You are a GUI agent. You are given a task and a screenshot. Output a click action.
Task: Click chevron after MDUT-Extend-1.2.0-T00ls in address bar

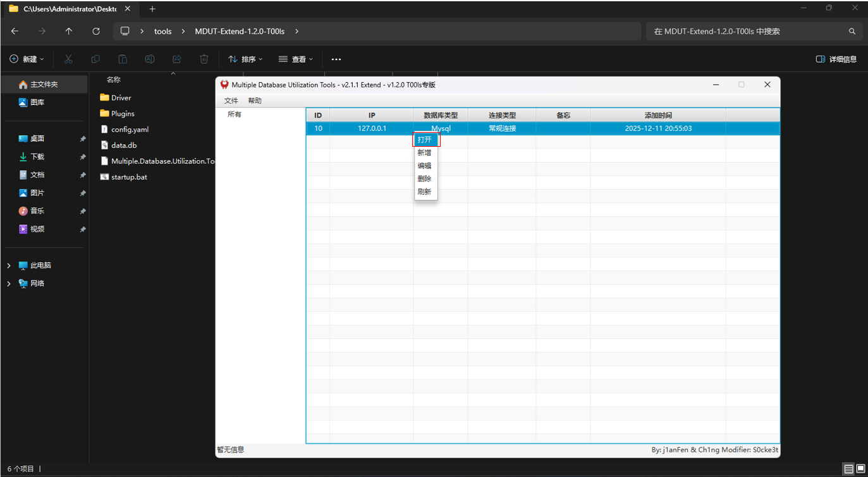tap(297, 31)
